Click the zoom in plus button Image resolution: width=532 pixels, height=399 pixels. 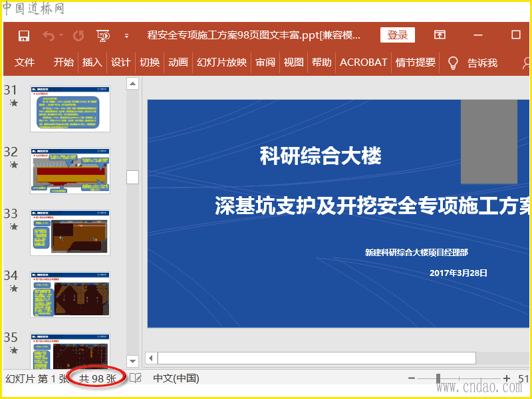click(x=507, y=378)
